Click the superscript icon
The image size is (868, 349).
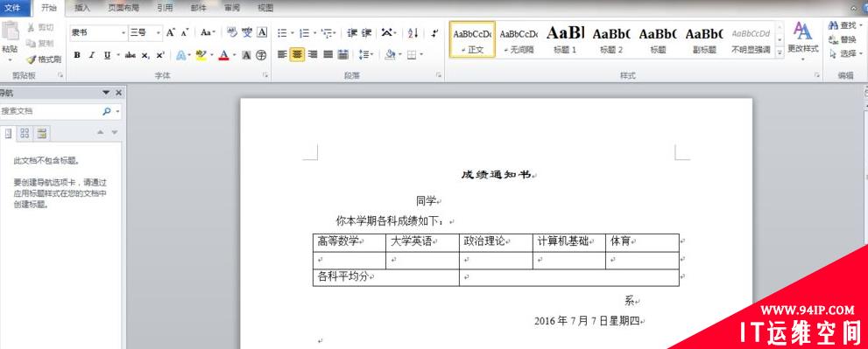(160, 55)
